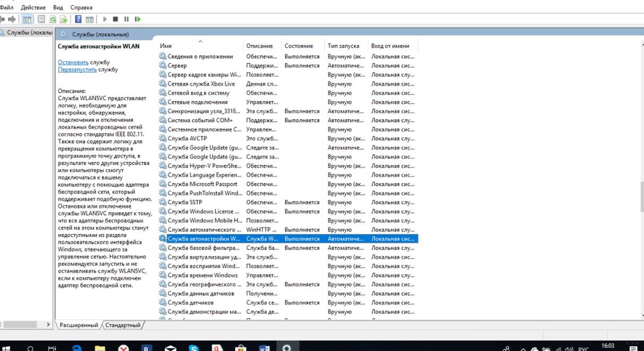Select the Сведения о приложении service row
Screen dimensions: 644x351
click(288, 56)
